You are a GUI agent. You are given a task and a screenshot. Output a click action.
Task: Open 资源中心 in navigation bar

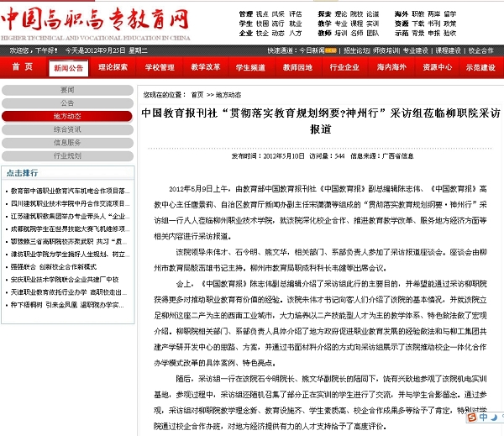coord(437,67)
